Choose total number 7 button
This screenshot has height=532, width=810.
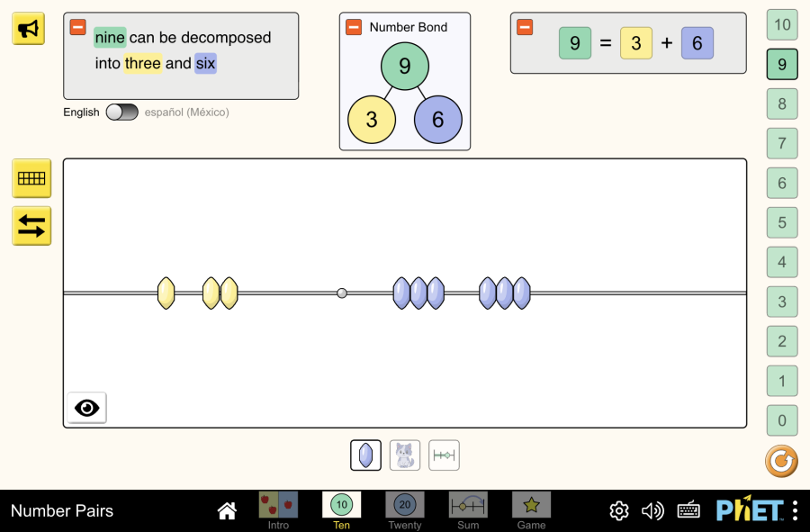pyautogui.click(x=781, y=143)
